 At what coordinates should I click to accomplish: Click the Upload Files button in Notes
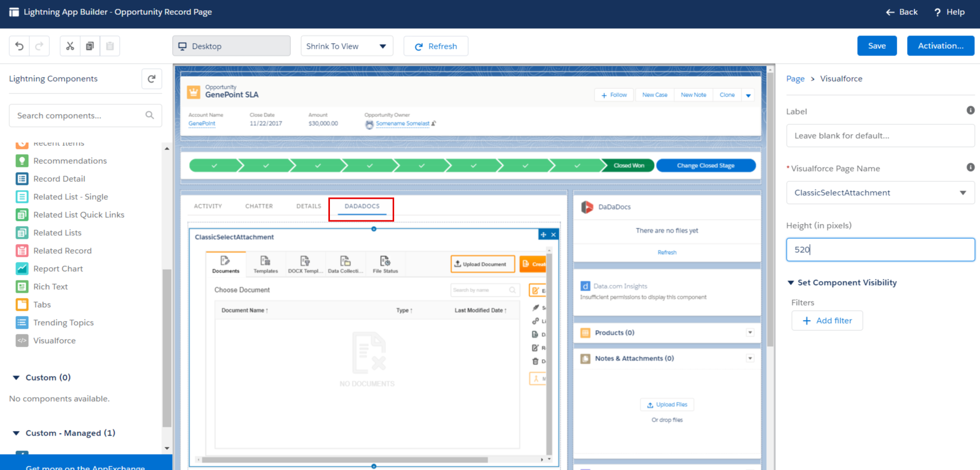click(667, 405)
